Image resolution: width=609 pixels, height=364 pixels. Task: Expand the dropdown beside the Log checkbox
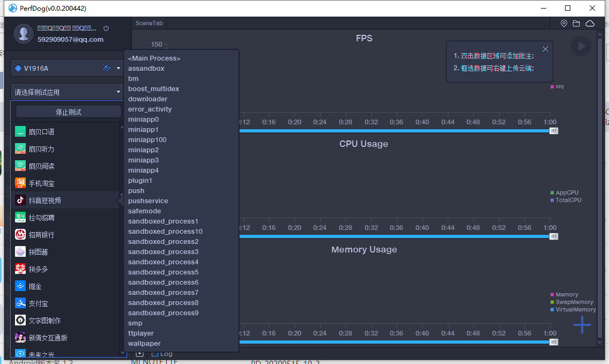pyautogui.click(x=140, y=354)
